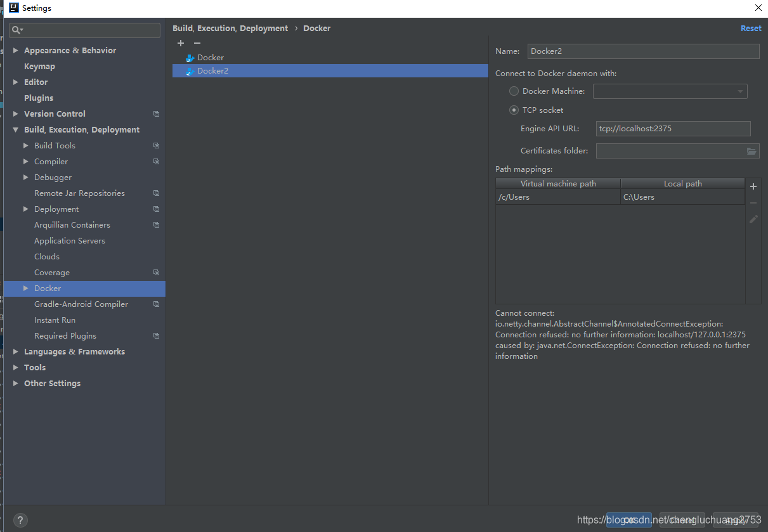Open help with question mark icon
The width and height of the screenshot is (768, 532).
click(x=20, y=521)
